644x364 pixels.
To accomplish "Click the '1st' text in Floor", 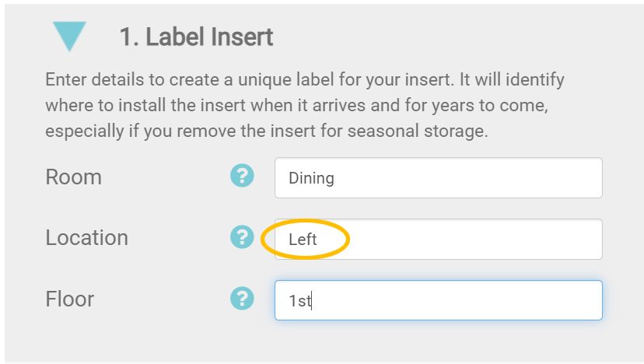I will [x=299, y=301].
